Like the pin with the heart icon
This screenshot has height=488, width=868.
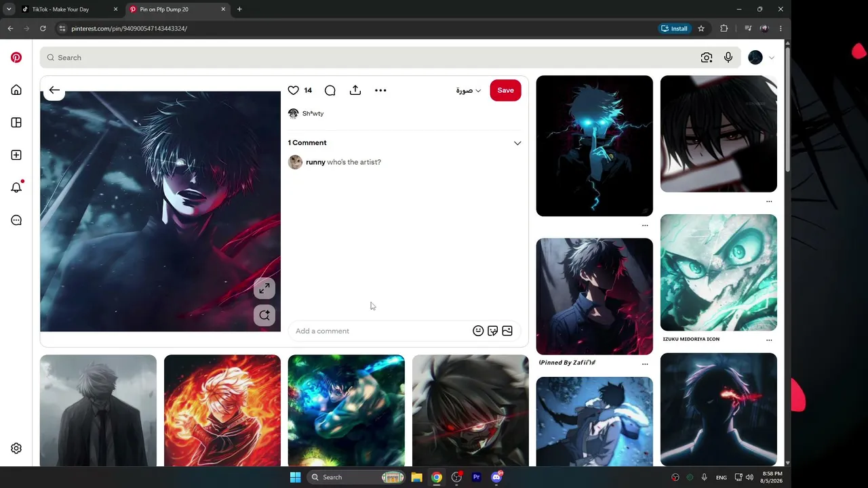point(293,90)
